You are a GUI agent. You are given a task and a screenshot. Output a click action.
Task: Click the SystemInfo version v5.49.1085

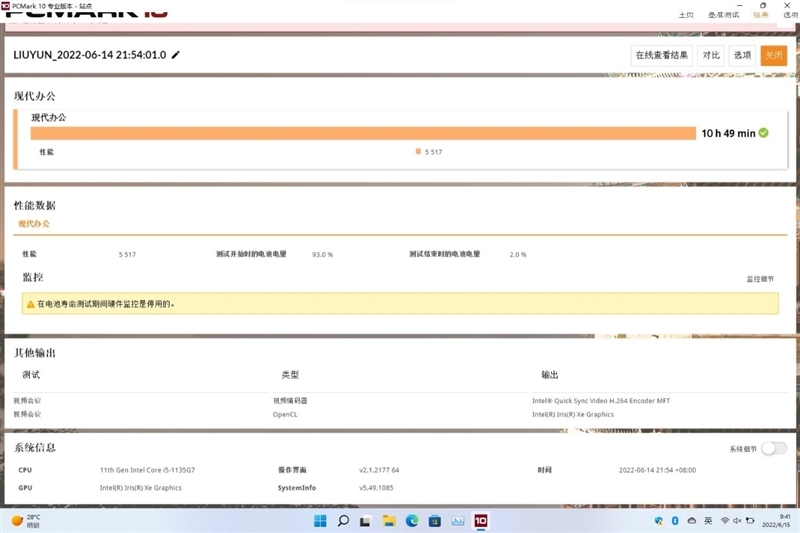[x=376, y=488]
